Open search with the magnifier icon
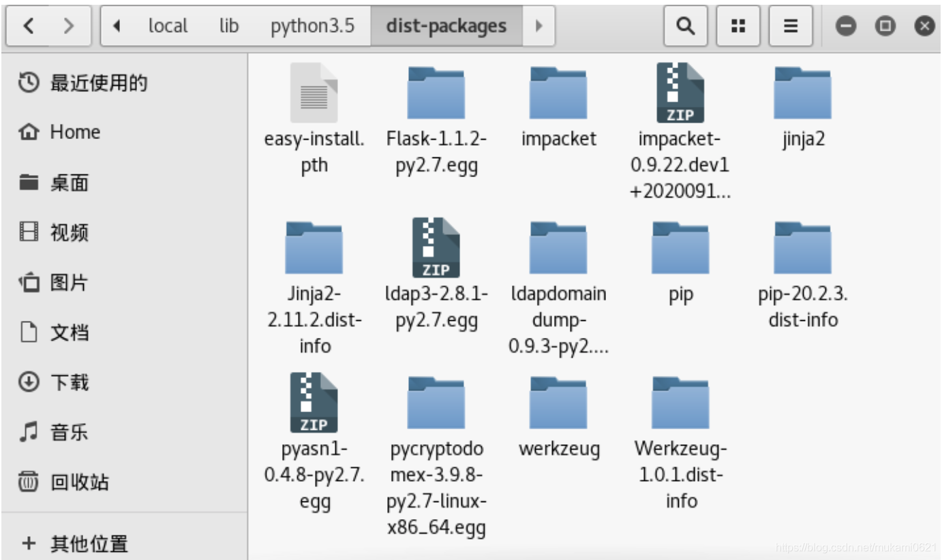Screen dimensions: 942x560 tap(684, 26)
